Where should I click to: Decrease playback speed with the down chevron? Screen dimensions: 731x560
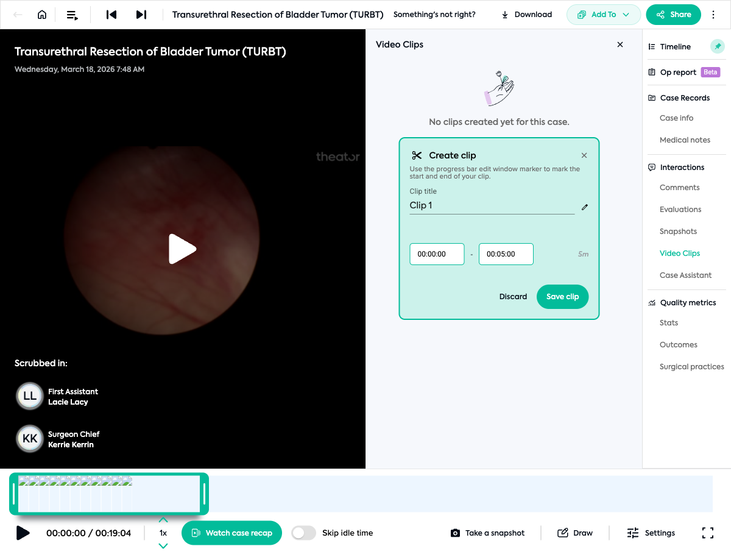tap(163, 546)
